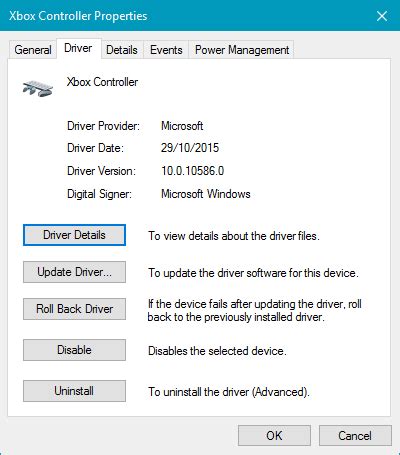This screenshot has width=400, height=455.
Task: Open the Details tab
Action: (x=122, y=50)
